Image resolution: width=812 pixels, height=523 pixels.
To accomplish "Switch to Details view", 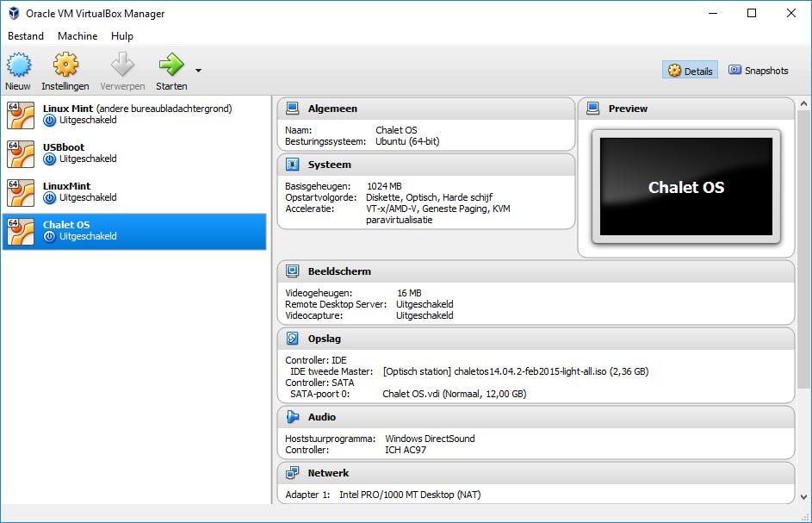I will 690,71.
